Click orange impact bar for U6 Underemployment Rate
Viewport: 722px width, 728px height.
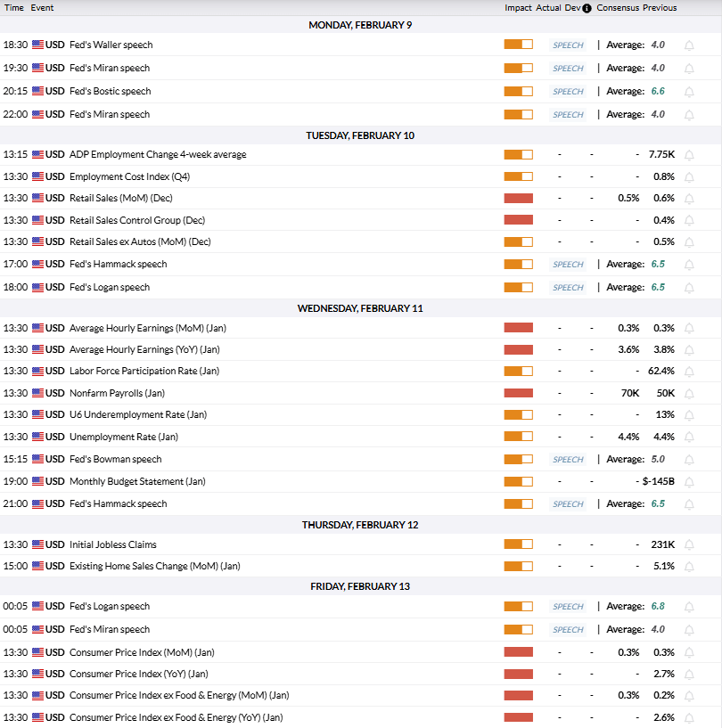click(x=518, y=415)
